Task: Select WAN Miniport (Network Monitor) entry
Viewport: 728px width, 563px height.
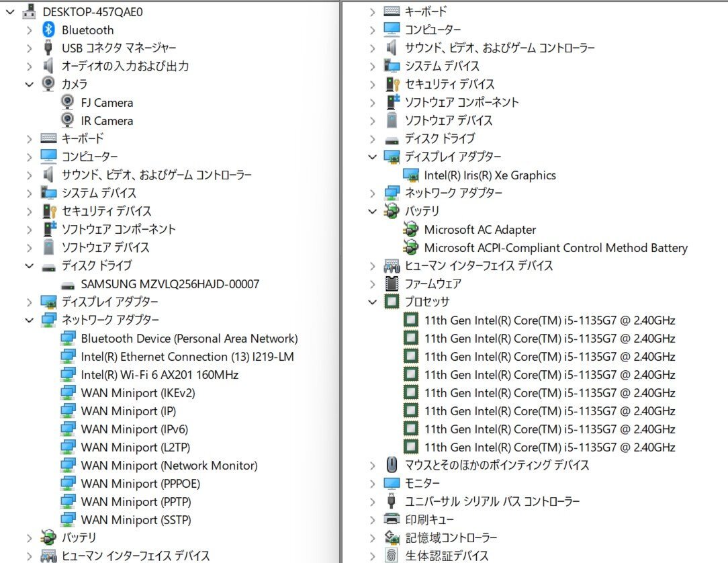Action: coord(169,465)
